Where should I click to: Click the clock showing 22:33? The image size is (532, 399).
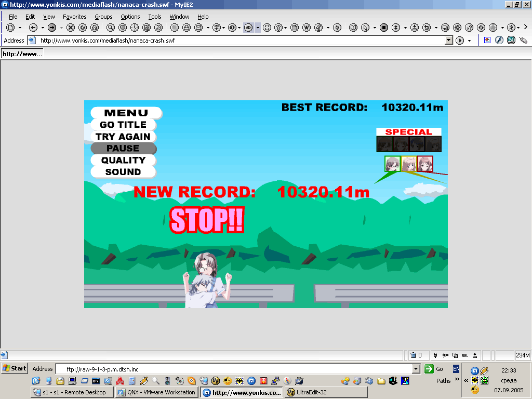coord(509,370)
